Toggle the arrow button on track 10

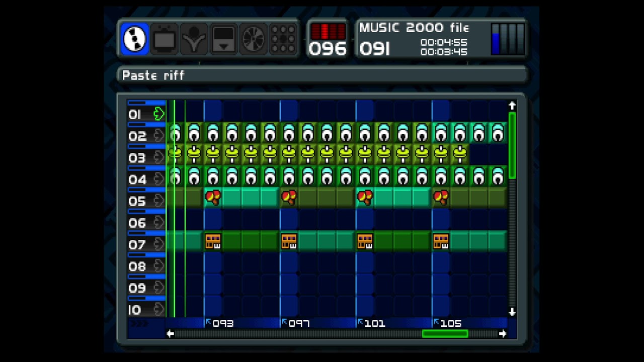pyautogui.click(x=159, y=309)
